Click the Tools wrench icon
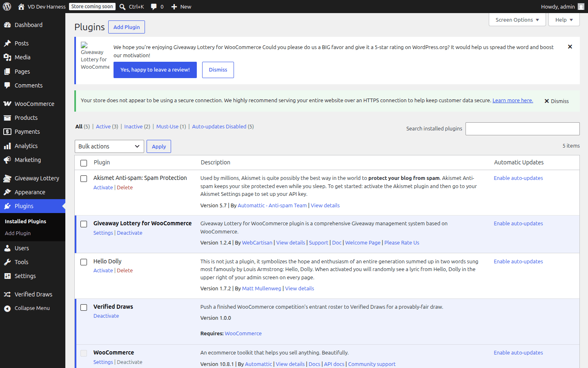The width and height of the screenshot is (588, 368). 7,262
